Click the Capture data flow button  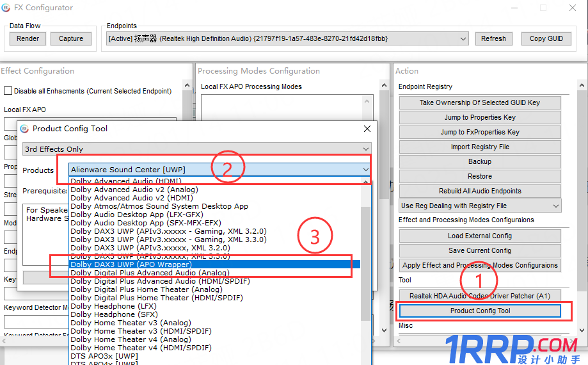pos(71,38)
